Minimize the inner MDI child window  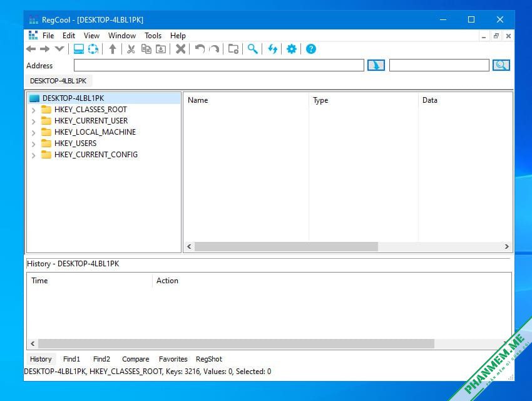coord(484,36)
